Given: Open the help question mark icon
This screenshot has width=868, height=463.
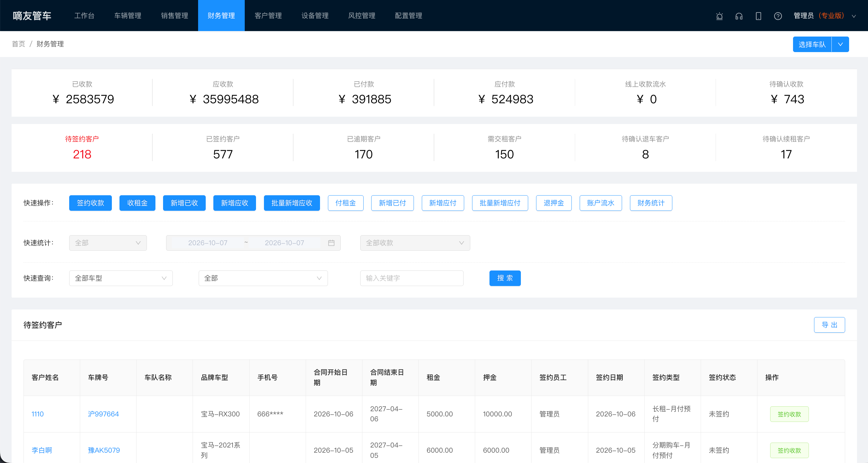Looking at the screenshot, I should [x=778, y=16].
